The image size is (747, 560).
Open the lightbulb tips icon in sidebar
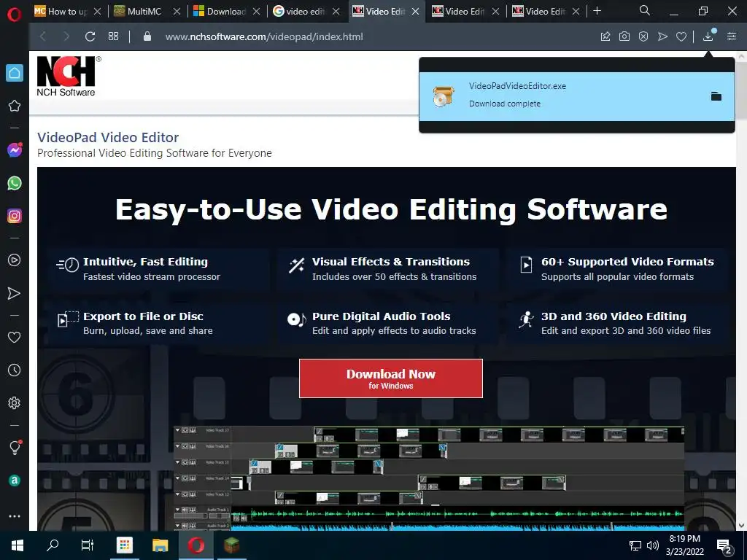point(15,447)
